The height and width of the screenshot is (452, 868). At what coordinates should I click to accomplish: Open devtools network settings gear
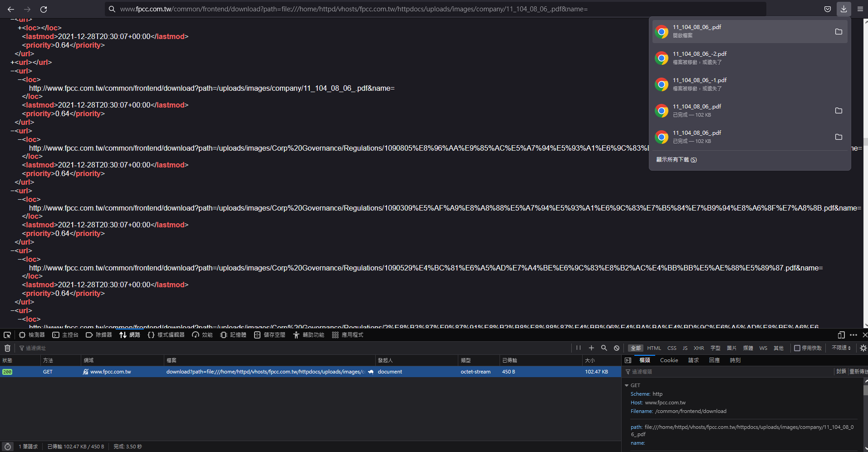pos(863,348)
